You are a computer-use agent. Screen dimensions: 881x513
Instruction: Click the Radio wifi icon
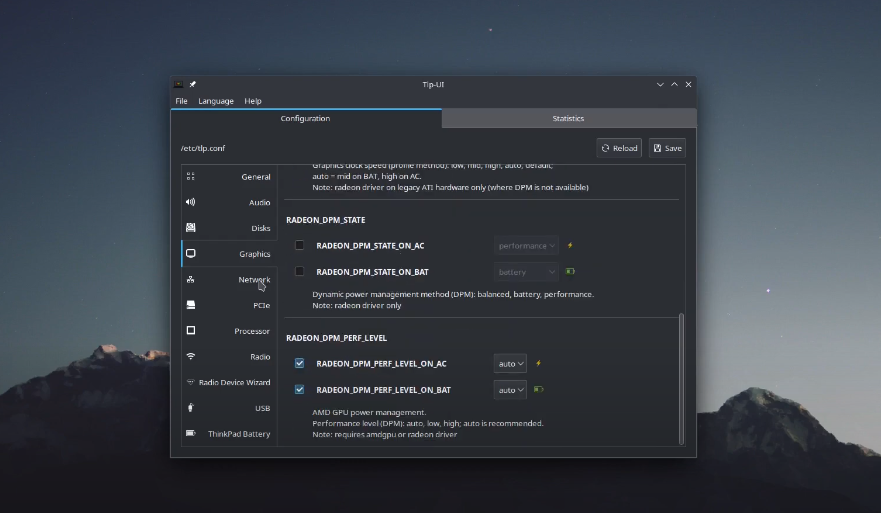(190, 357)
